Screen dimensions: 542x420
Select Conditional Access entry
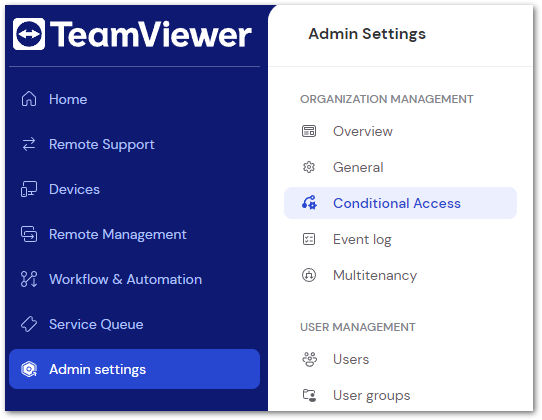[400, 203]
